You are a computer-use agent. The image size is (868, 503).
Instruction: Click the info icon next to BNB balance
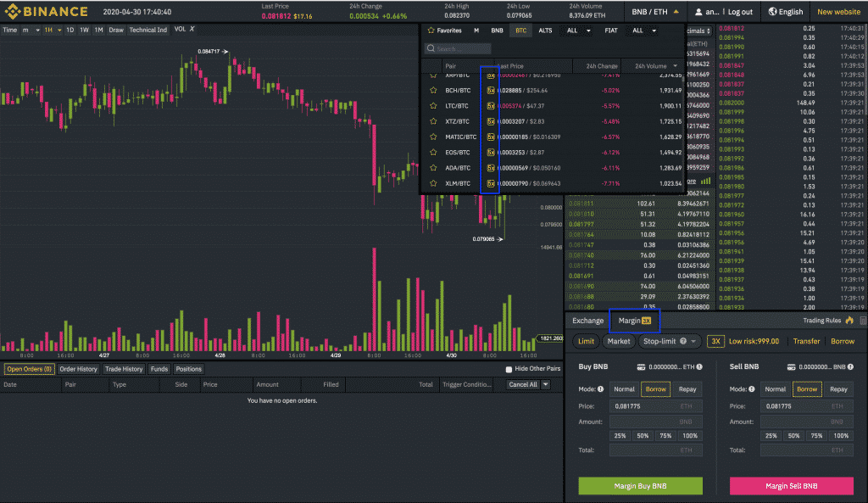(850, 366)
